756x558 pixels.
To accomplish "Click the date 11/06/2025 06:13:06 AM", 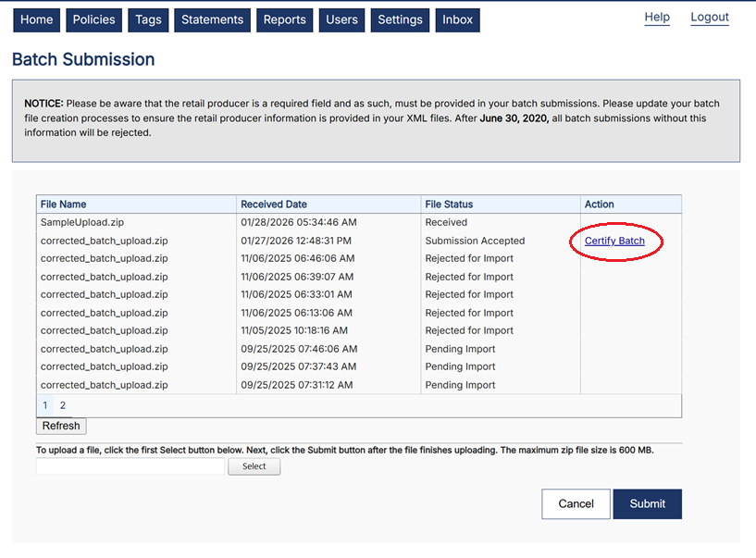I will [x=296, y=313].
